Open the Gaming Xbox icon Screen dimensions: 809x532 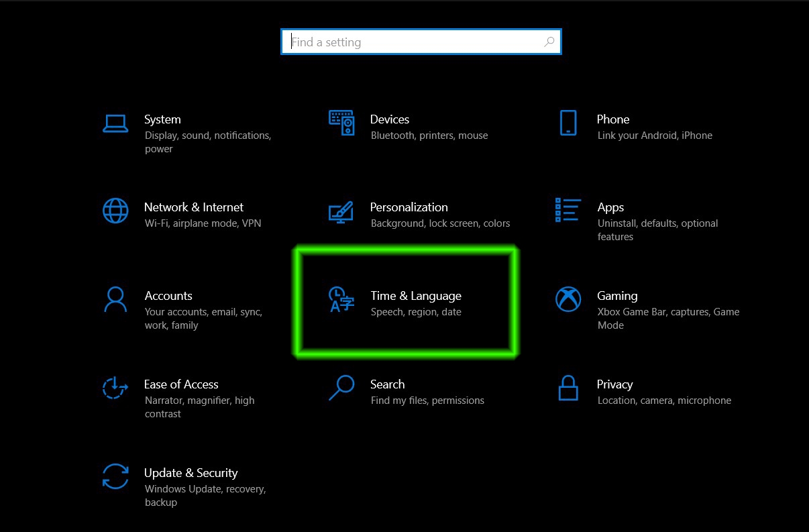click(x=568, y=299)
